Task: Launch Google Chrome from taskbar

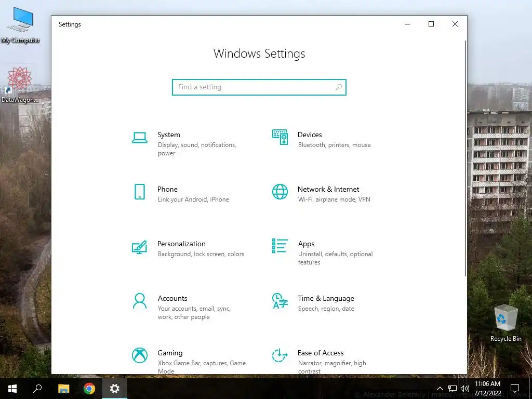Action: 89,389
